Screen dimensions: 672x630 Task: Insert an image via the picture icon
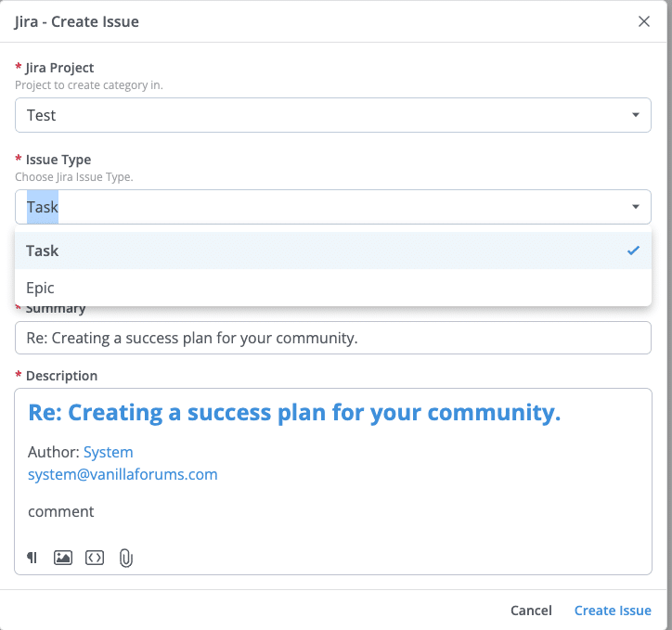tap(63, 558)
